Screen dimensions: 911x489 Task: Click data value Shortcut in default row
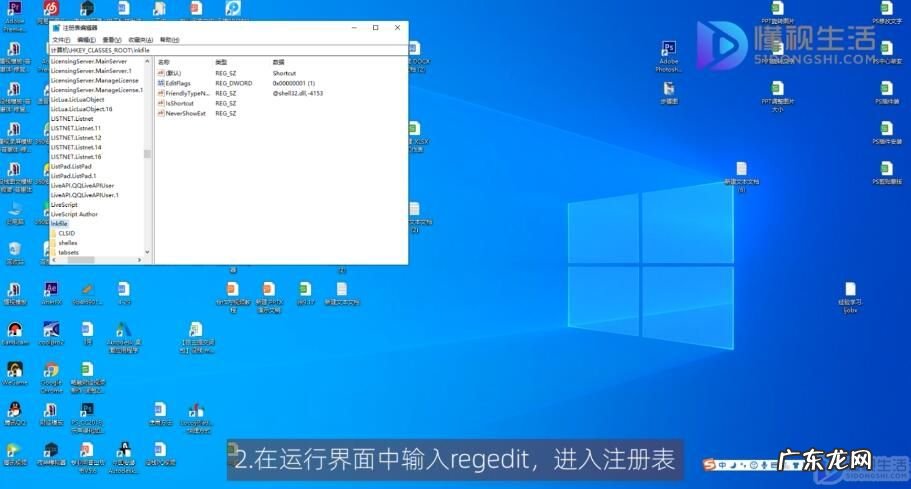click(x=284, y=73)
